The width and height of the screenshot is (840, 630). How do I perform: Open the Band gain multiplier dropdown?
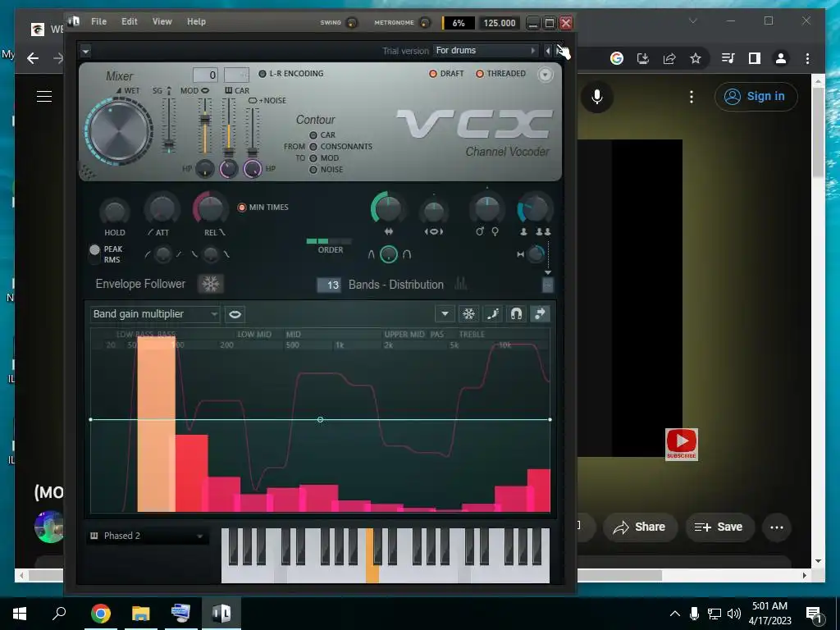point(155,314)
